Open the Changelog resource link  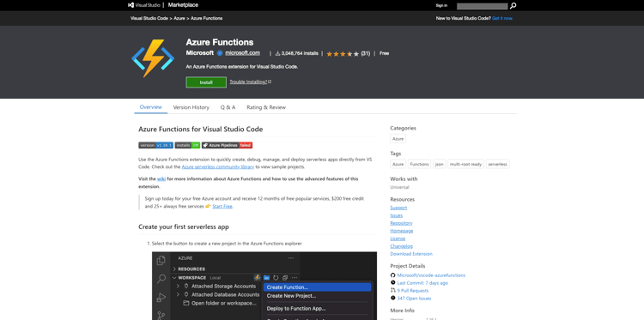pyautogui.click(x=401, y=246)
